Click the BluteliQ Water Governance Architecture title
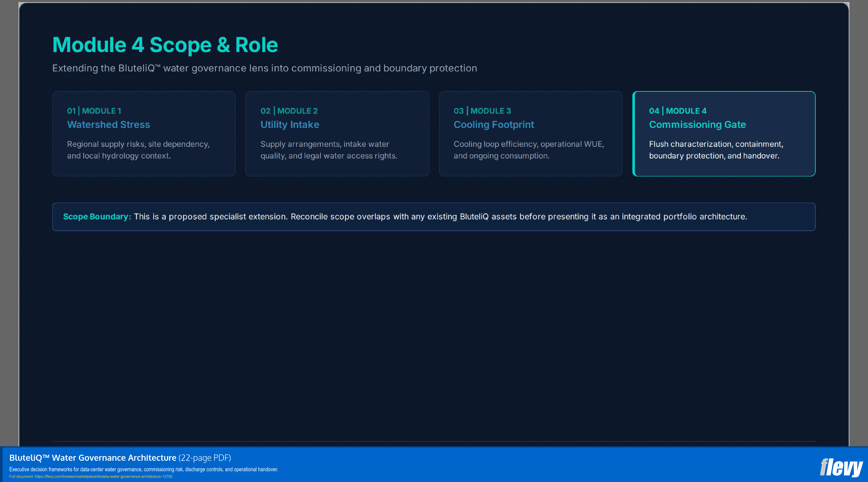The height and width of the screenshot is (482, 868). pyautogui.click(x=93, y=458)
